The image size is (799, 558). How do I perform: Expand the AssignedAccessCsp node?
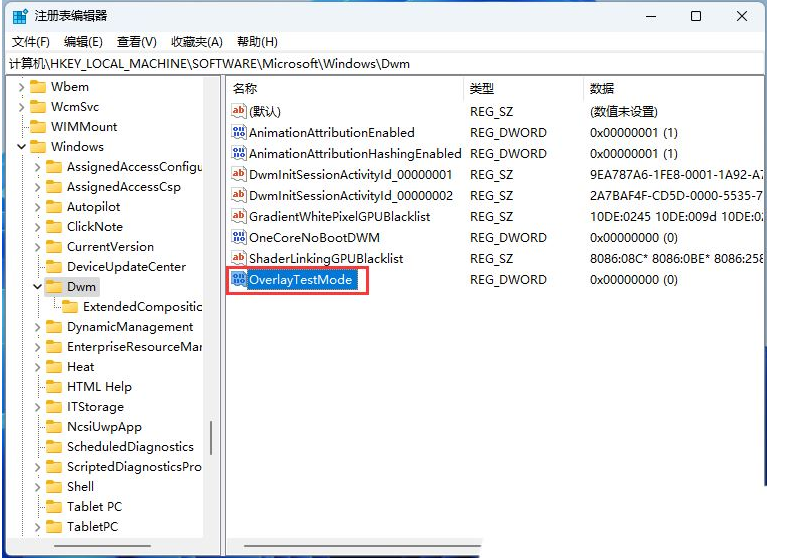click(x=37, y=187)
